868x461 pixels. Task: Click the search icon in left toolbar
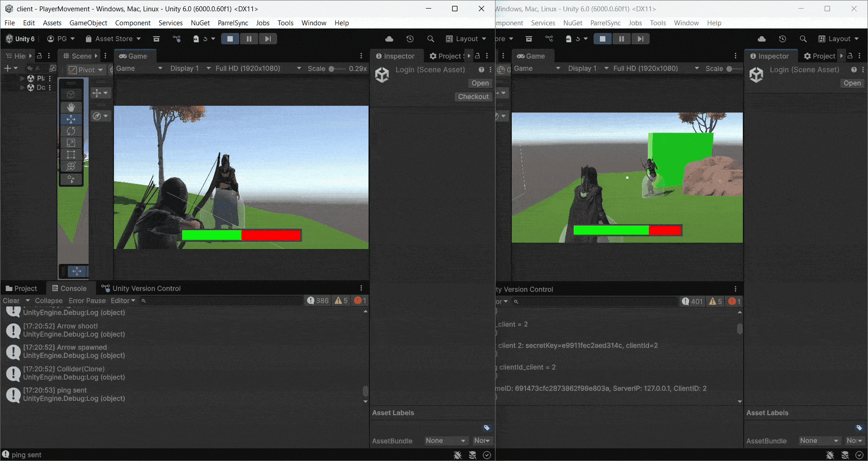tap(430, 39)
